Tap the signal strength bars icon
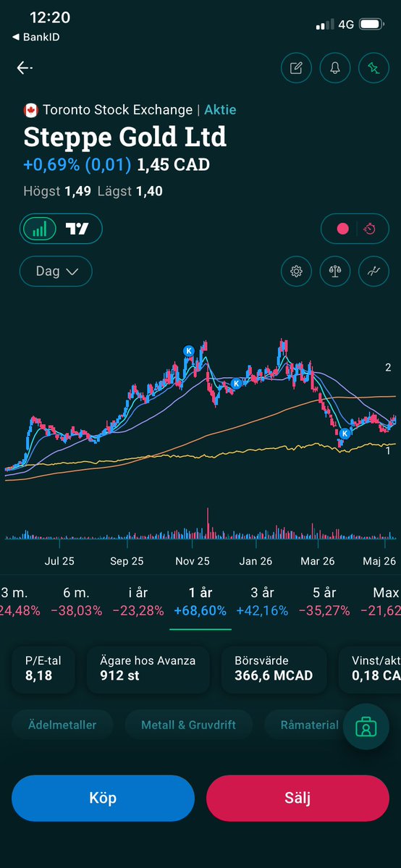 tap(325, 25)
